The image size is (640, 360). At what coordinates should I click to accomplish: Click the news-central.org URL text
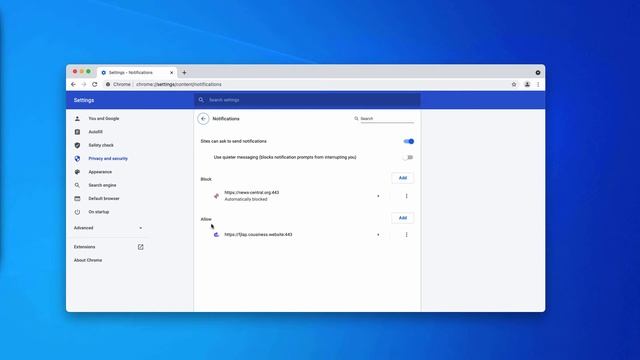point(252,192)
